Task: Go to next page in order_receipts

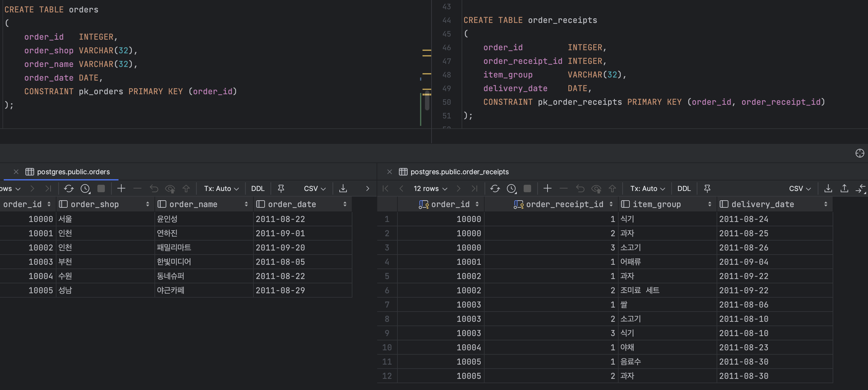Action: tap(459, 188)
